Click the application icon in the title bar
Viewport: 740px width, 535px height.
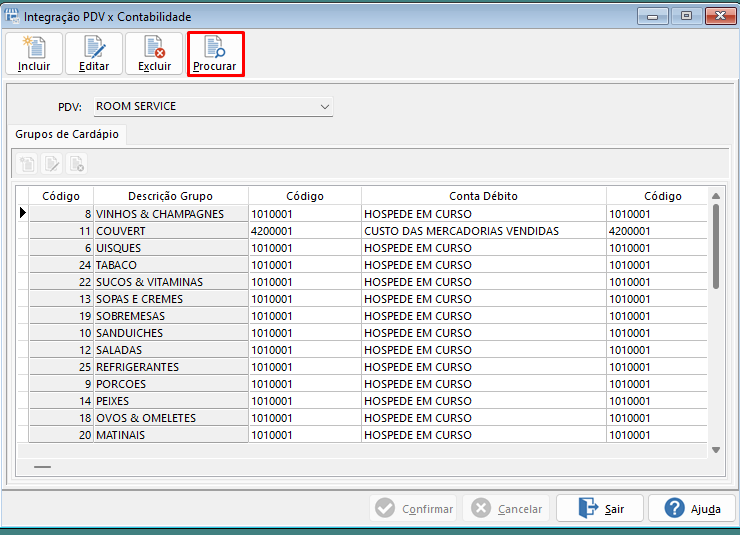(x=12, y=16)
